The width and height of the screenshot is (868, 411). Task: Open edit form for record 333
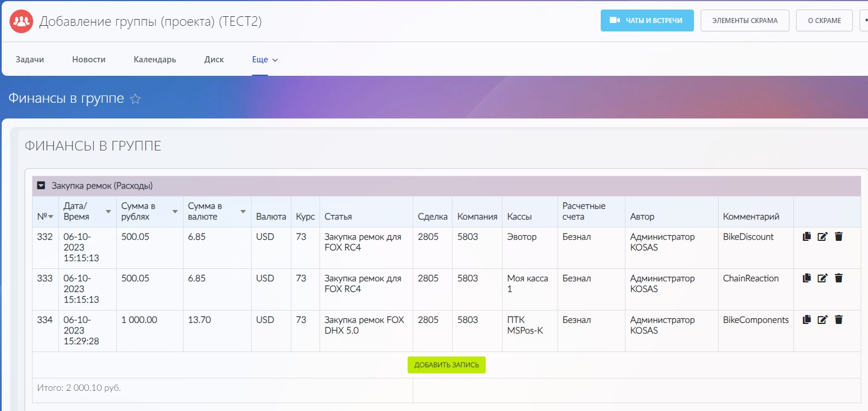823,278
